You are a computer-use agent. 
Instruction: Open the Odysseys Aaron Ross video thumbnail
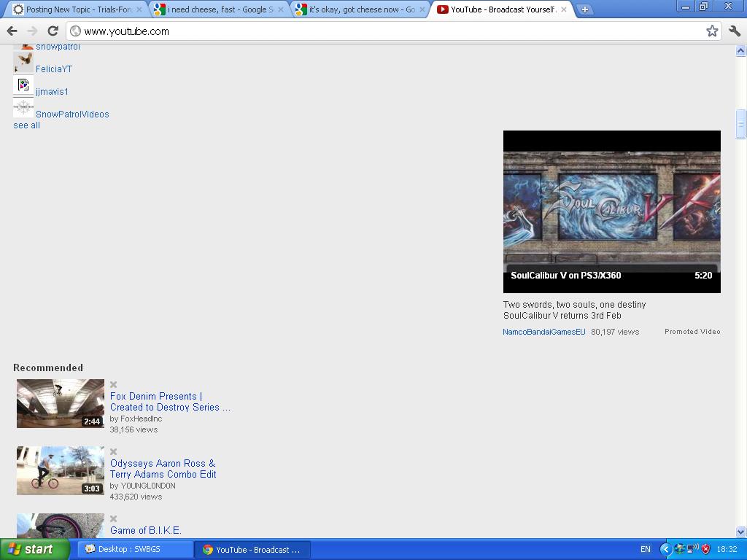[x=61, y=470]
